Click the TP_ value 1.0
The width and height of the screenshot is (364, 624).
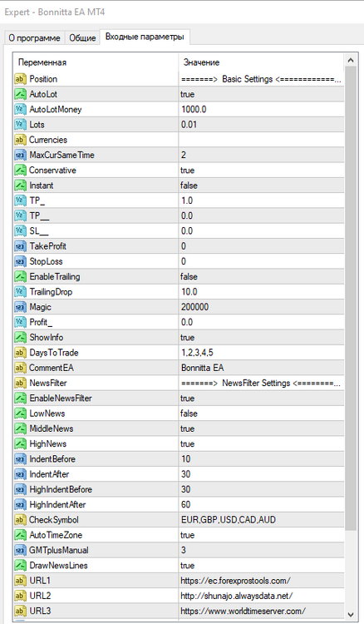click(x=187, y=201)
